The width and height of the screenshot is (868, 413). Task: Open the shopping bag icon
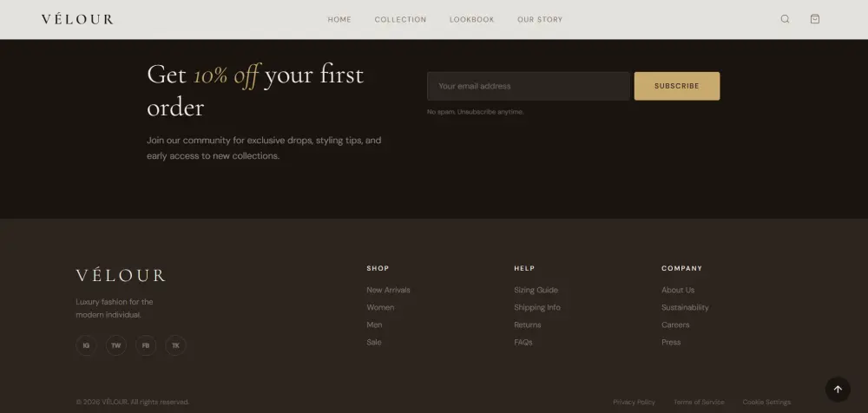tap(815, 19)
